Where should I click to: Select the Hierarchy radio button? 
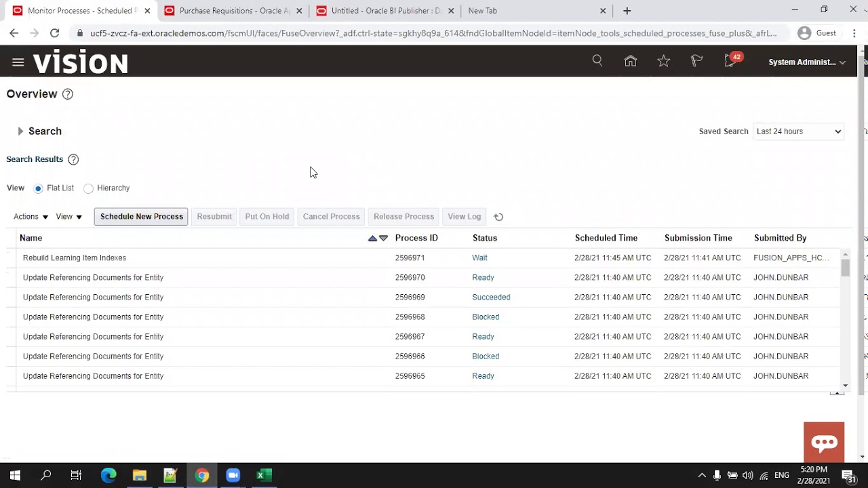(88, 188)
